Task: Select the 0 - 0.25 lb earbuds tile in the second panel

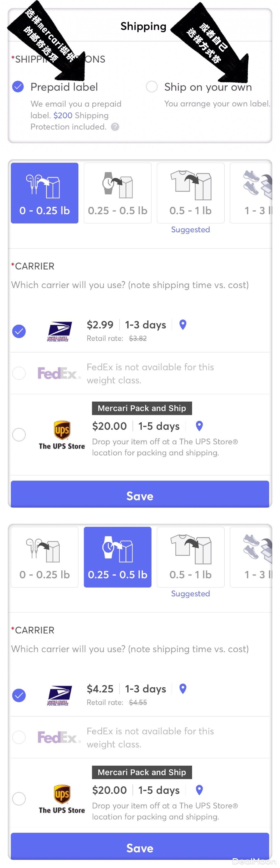Action: [x=45, y=557]
